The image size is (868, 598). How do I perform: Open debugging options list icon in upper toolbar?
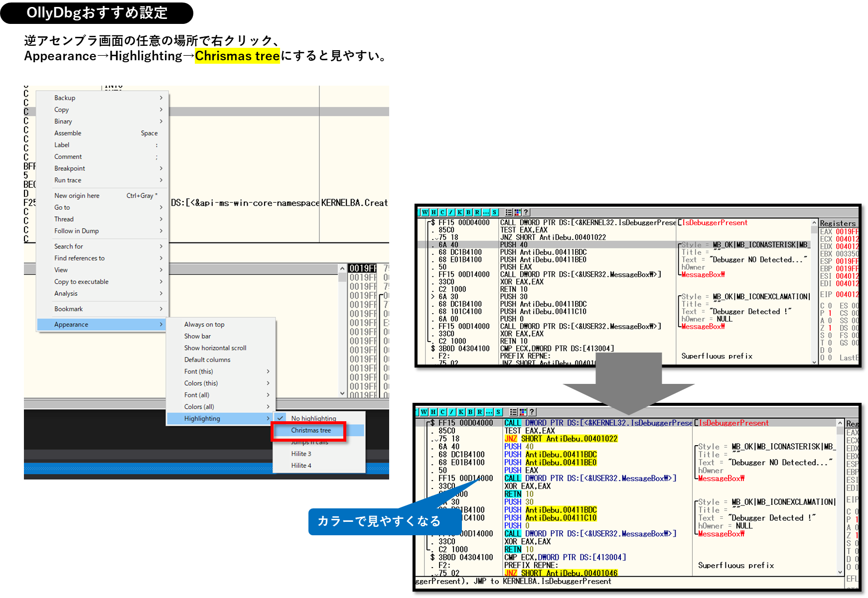(x=509, y=212)
